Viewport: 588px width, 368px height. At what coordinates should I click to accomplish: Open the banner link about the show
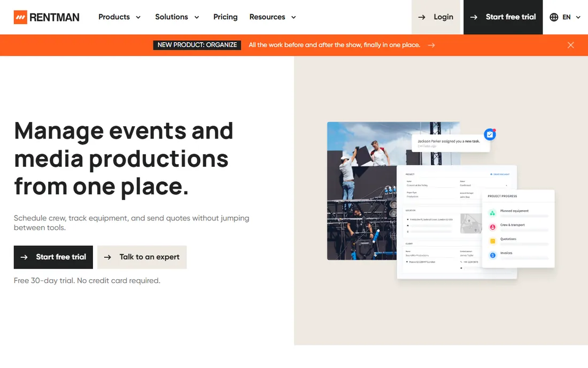335,45
